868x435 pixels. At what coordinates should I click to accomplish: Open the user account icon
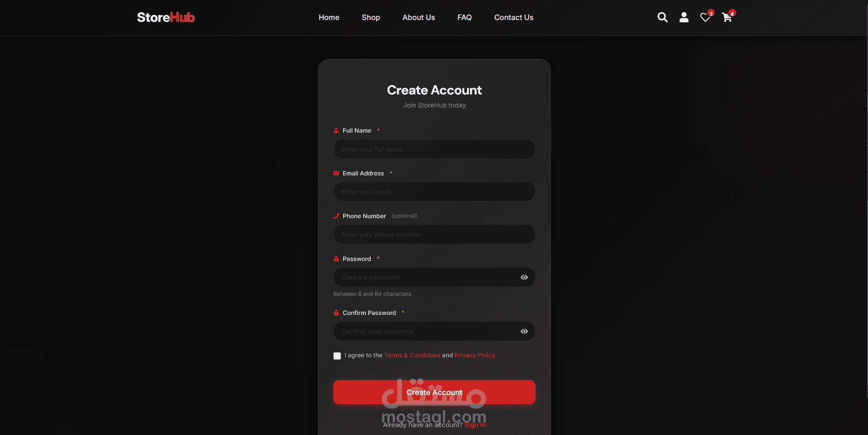pos(684,17)
